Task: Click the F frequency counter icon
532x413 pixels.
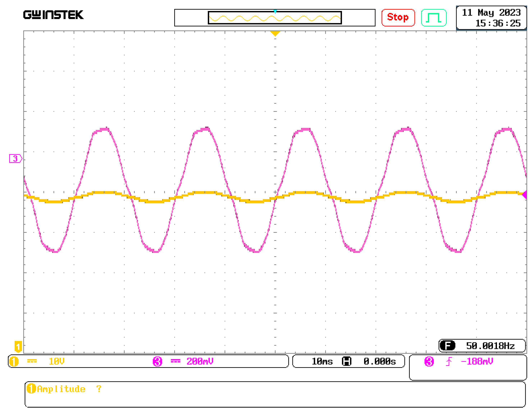Action: (x=448, y=346)
